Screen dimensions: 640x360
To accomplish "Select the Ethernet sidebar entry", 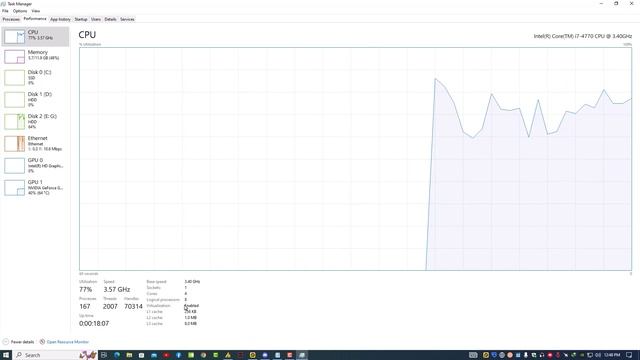I will [x=35, y=144].
